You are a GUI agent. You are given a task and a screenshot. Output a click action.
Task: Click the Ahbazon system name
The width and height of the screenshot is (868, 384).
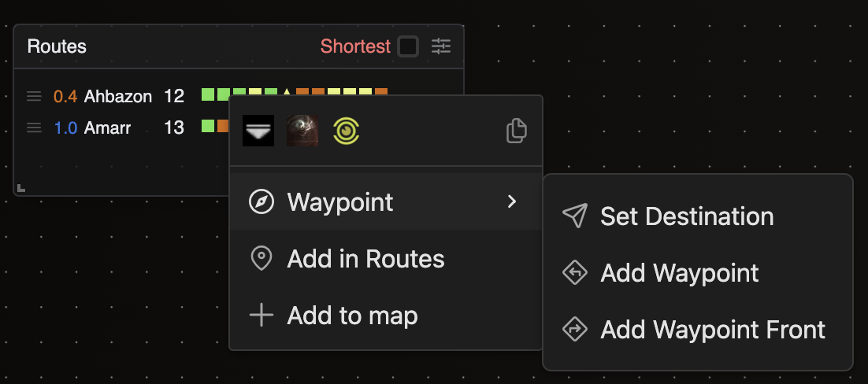(x=118, y=97)
